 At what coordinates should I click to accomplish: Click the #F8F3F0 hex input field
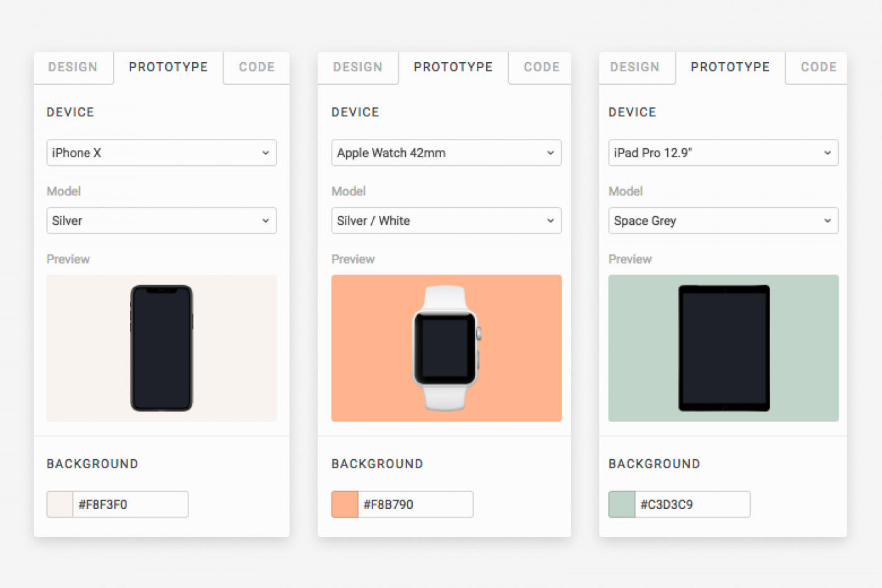pyautogui.click(x=131, y=504)
